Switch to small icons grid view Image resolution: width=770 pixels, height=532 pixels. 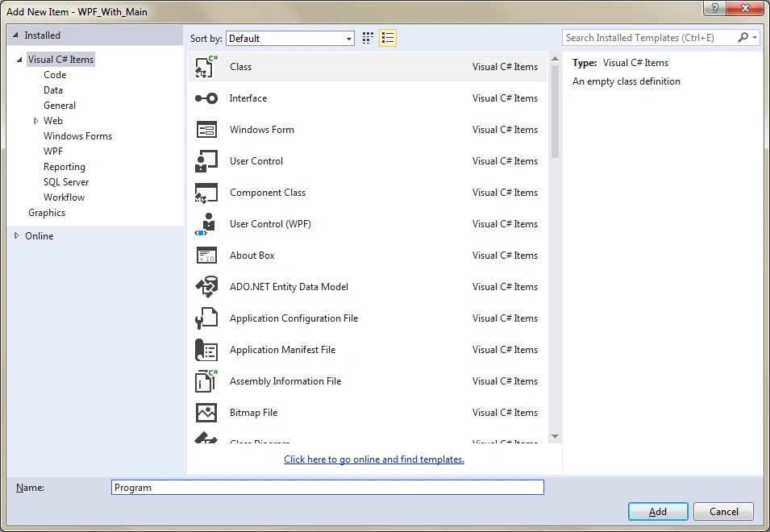(368, 38)
